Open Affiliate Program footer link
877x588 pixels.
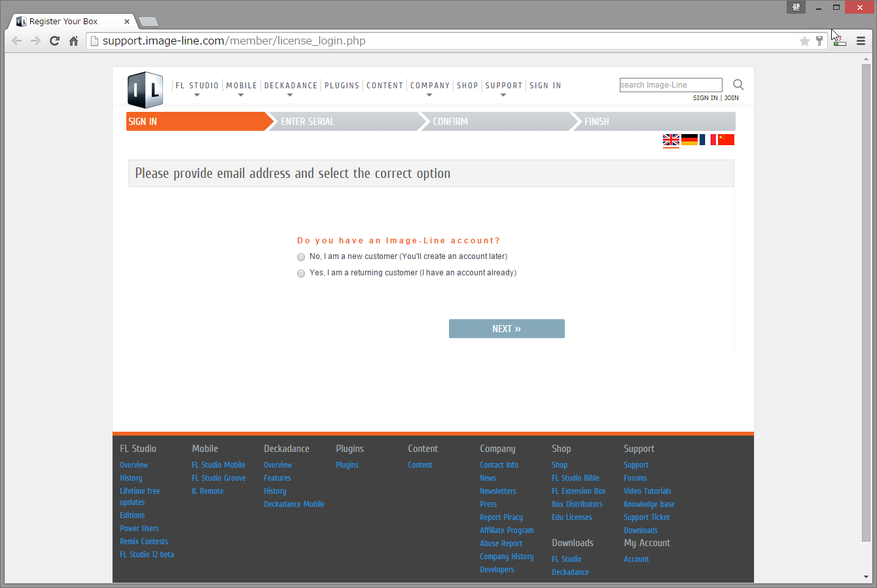point(507,530)
